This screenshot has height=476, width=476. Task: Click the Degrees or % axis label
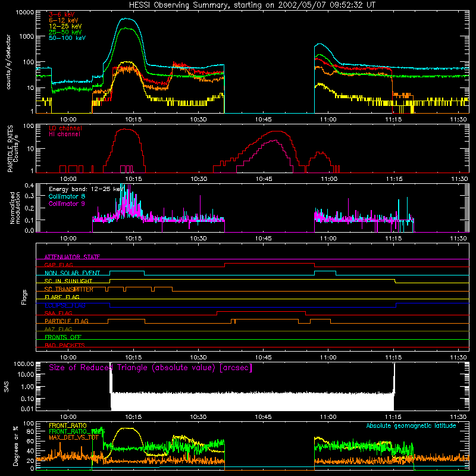(x=15, y=446)
